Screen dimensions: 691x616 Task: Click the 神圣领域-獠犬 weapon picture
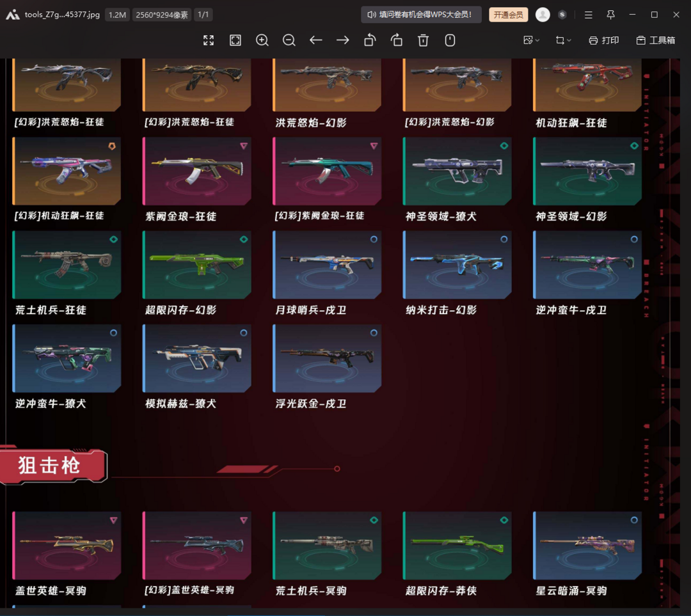click(x=457, y=171)
